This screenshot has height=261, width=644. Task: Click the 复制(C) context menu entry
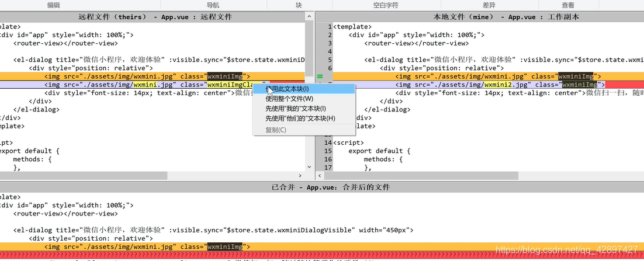(x=304, y=130)
